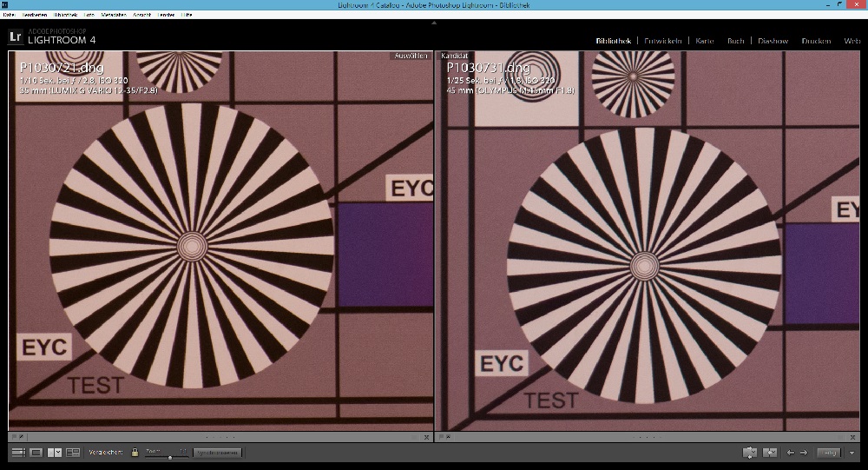Viewport: 868px width, 470px height.
Task: Switch to Grid view icon
Action: 18,453
